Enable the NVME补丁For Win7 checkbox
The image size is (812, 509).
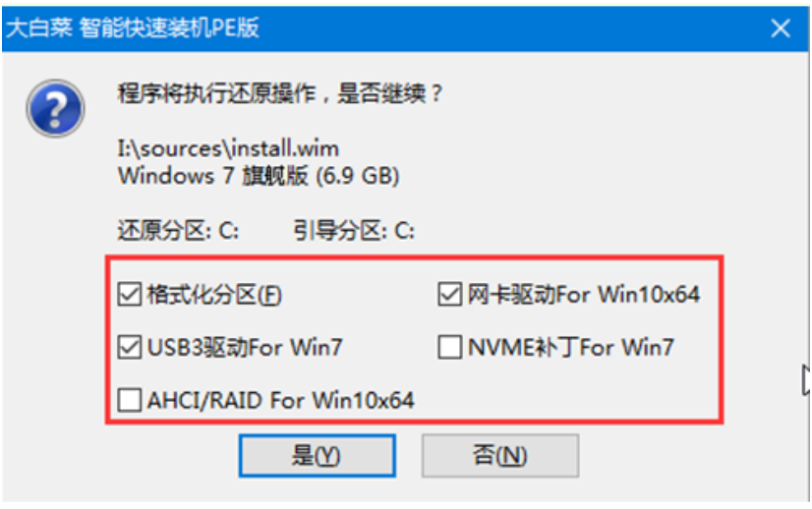[x=449, y=347]
